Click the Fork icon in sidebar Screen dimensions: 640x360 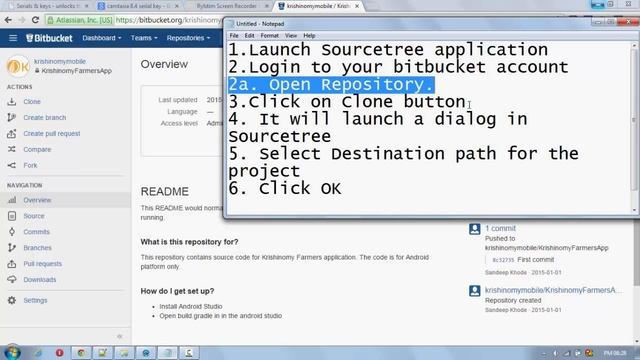pos(11,165)
